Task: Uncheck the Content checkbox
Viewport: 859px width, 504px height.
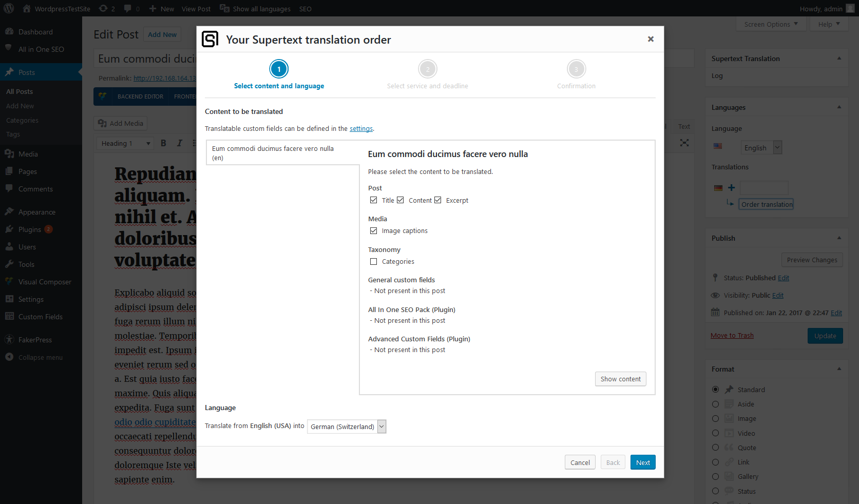Action: tap(400, 200)
